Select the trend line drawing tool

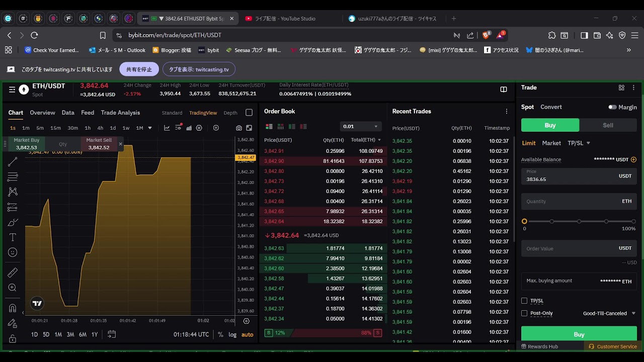13,162
